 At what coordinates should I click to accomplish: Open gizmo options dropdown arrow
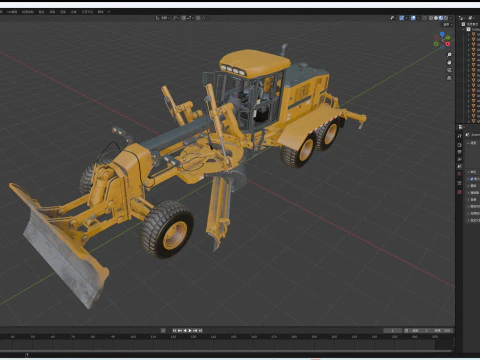point(406,18)
